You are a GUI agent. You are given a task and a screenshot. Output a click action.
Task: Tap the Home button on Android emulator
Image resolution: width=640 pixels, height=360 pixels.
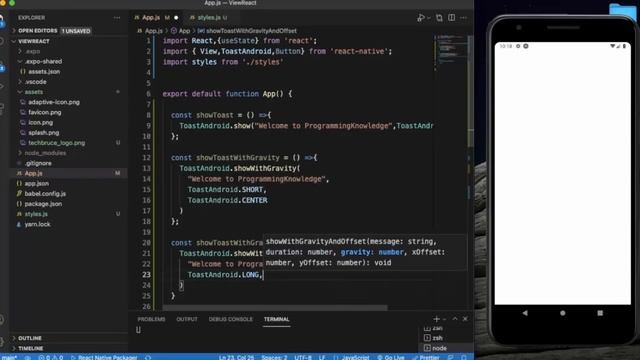pos(562,313)
